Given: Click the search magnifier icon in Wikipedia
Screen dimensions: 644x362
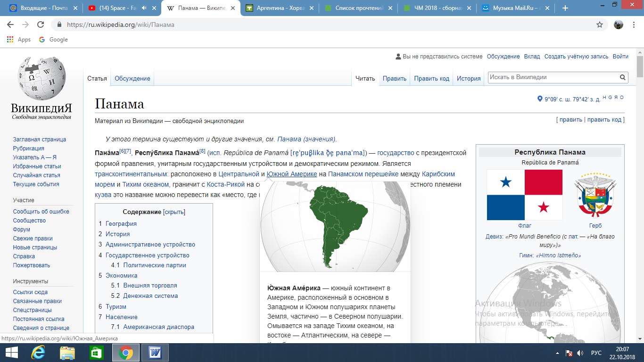Looking at the screenshot, I should (623, 77).
